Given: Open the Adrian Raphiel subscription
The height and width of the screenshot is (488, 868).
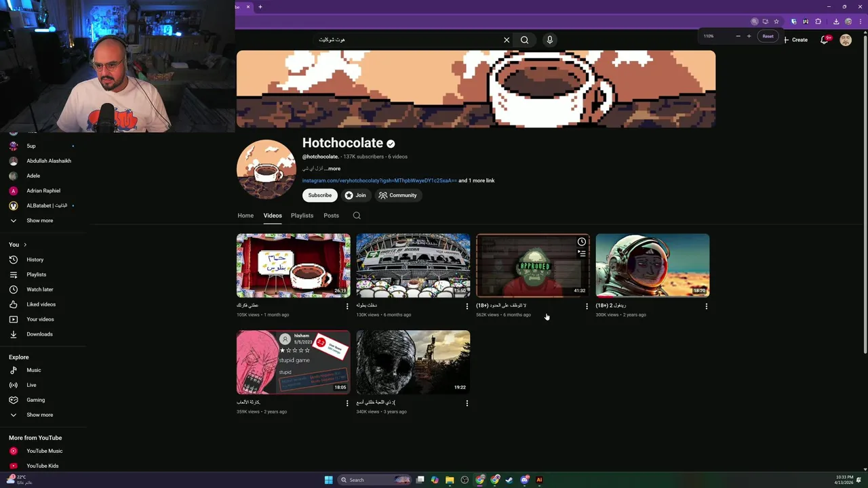Looking at the screenshot, I should pyautogui.click(x=42, y=190).
